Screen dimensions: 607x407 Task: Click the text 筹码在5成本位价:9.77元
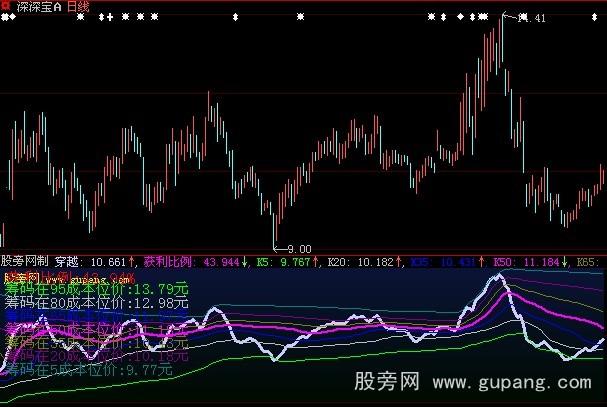88,369
